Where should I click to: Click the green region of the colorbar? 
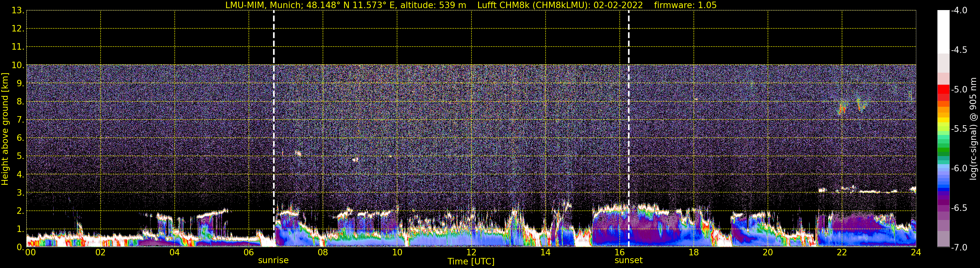tap(944, 148)
